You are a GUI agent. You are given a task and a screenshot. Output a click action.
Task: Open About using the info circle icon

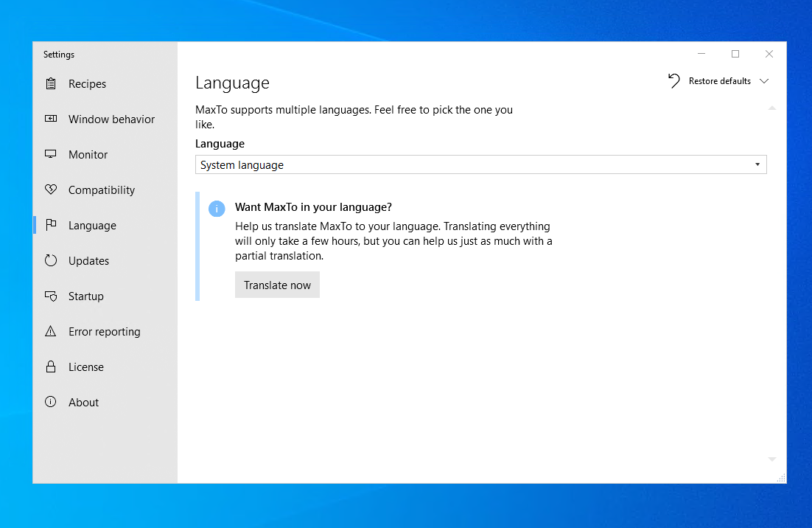(50, 402)
